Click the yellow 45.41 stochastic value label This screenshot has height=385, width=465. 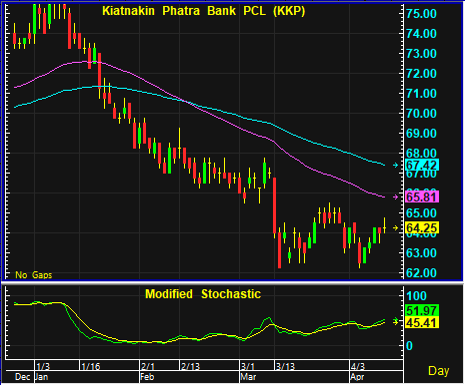tap(422, 323)
